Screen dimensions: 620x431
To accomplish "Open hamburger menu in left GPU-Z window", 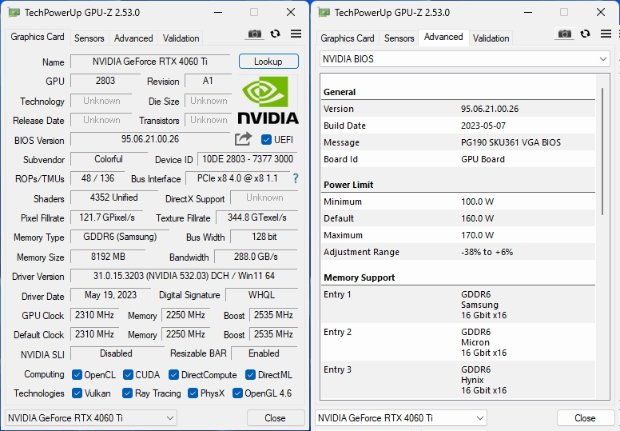I will tap(296, 34).
